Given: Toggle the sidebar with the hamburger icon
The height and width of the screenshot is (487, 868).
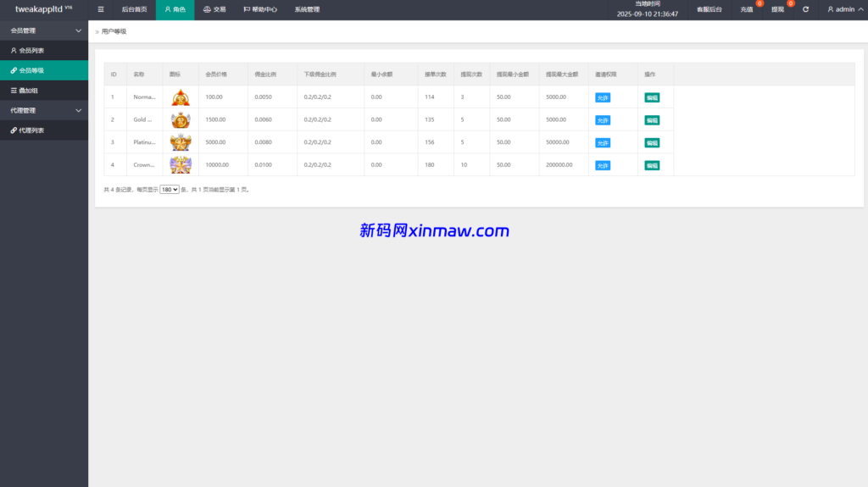Looking at the screenshot, I should pos(101,9).
